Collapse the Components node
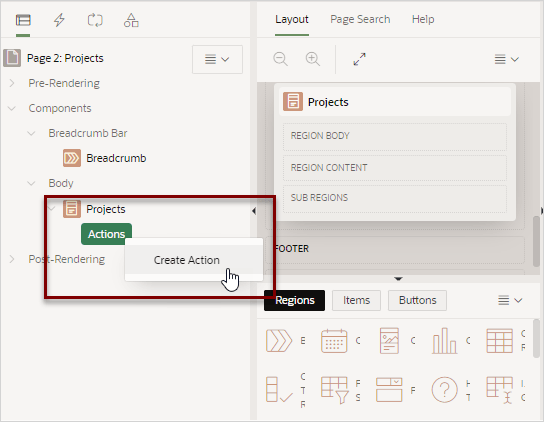The height and width of the screenshot is (422, 544). [11, 108]
